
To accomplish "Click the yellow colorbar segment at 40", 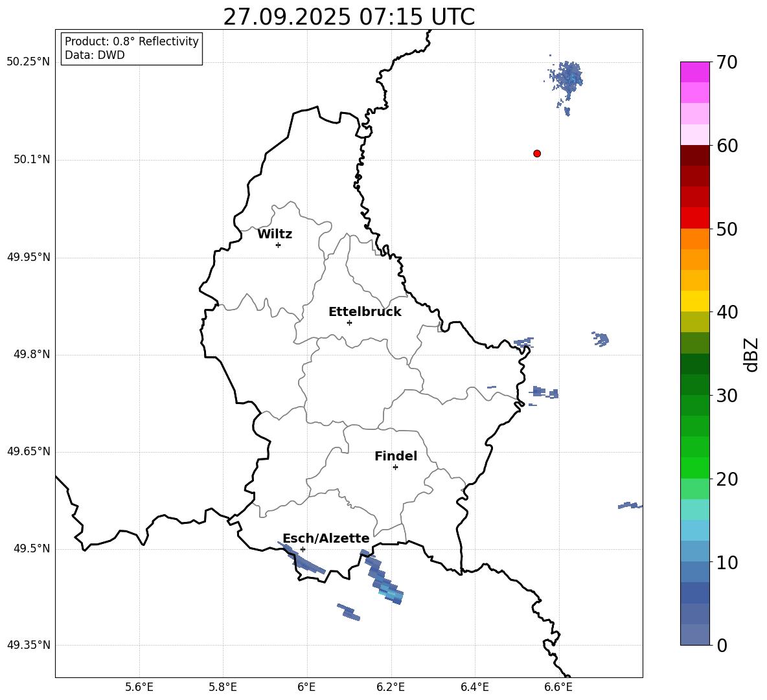I will [694, 301].
